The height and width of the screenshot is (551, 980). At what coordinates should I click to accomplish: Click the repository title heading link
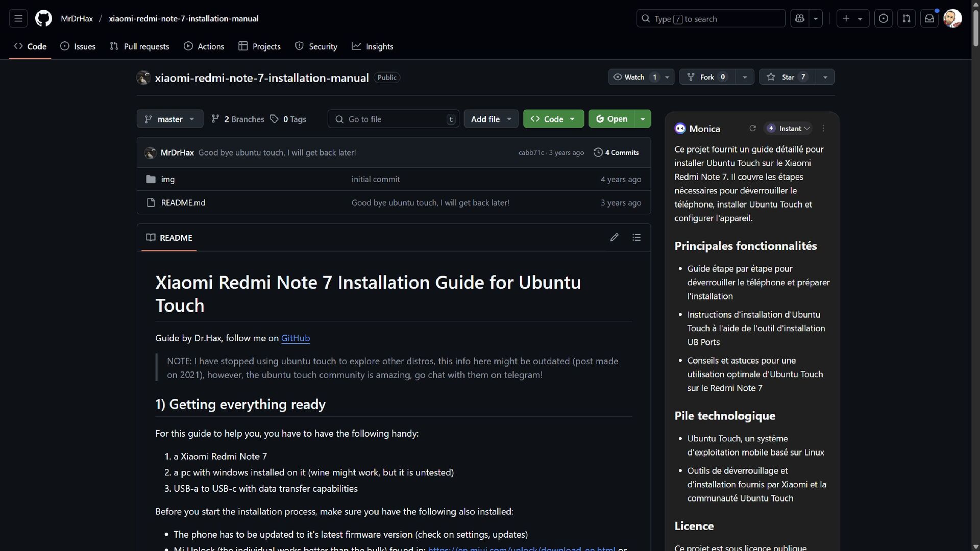tap(262, 78)
